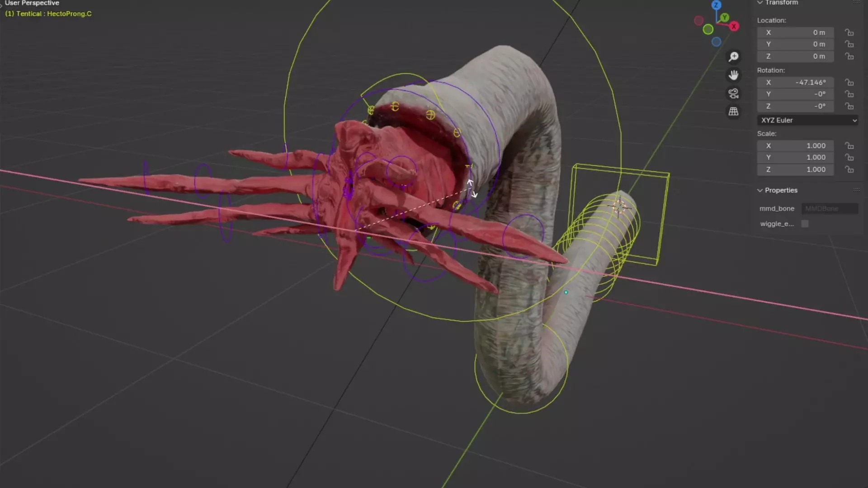868x488 pixels.
Task: Click the Rotation X field showing -47.146°
Action: click(x=796, y=82)
